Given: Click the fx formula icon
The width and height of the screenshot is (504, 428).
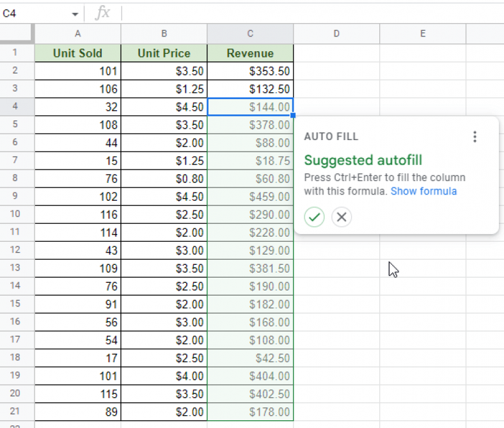Looking at the screenshot, I should coord(102,13).
